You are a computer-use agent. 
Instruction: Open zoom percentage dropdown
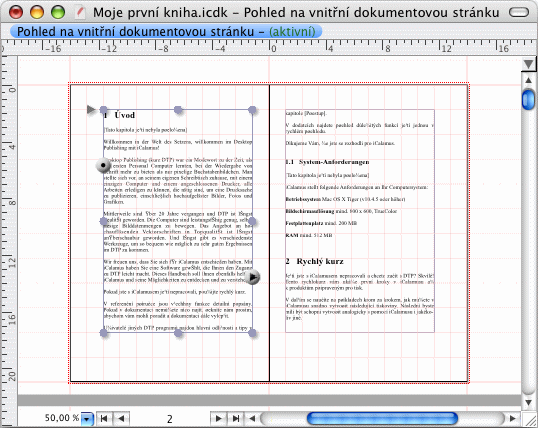(87, 419)
